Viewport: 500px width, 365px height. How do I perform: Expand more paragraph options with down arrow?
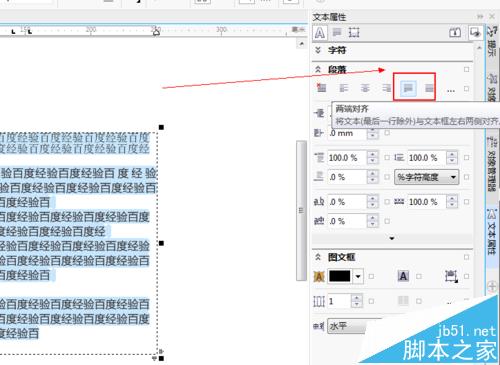tap(392, 238)
